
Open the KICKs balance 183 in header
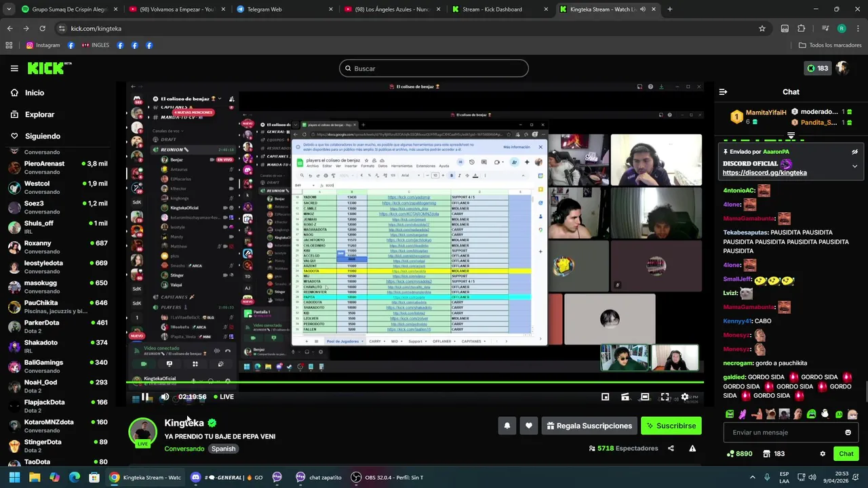(817, 68)
